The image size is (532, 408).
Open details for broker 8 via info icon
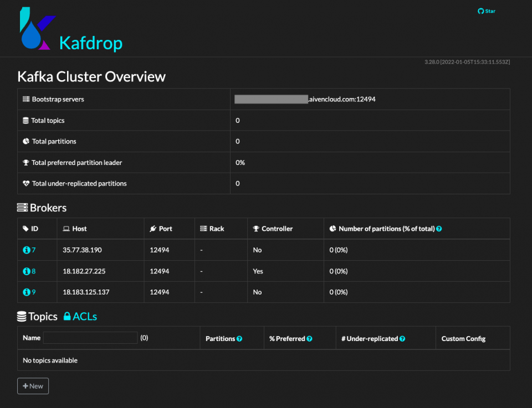click(26, 271)
